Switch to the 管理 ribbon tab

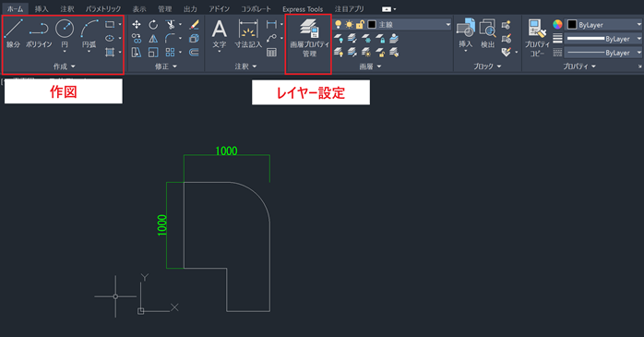[165, 8]
